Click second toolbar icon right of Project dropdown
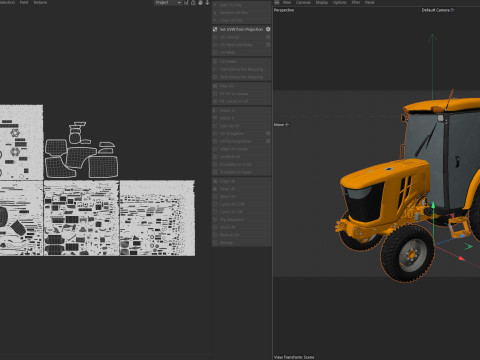480x360 pixels. (x=193, y=3)
